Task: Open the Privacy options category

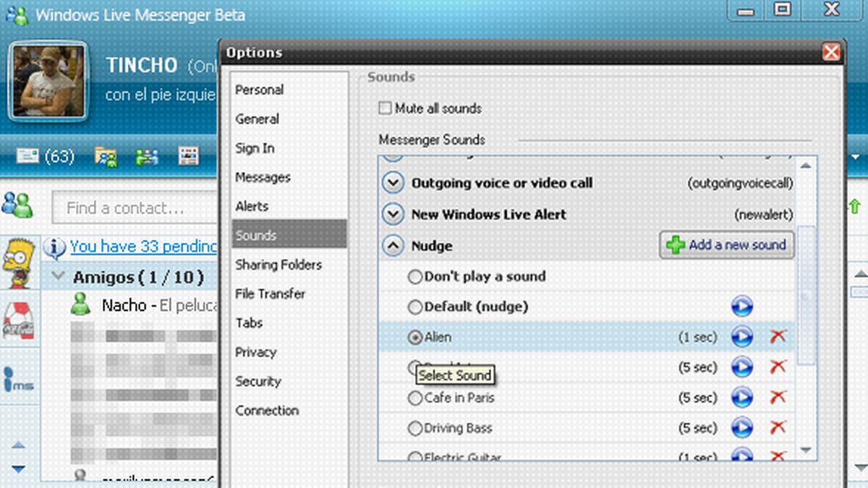Action: (255, 352)
